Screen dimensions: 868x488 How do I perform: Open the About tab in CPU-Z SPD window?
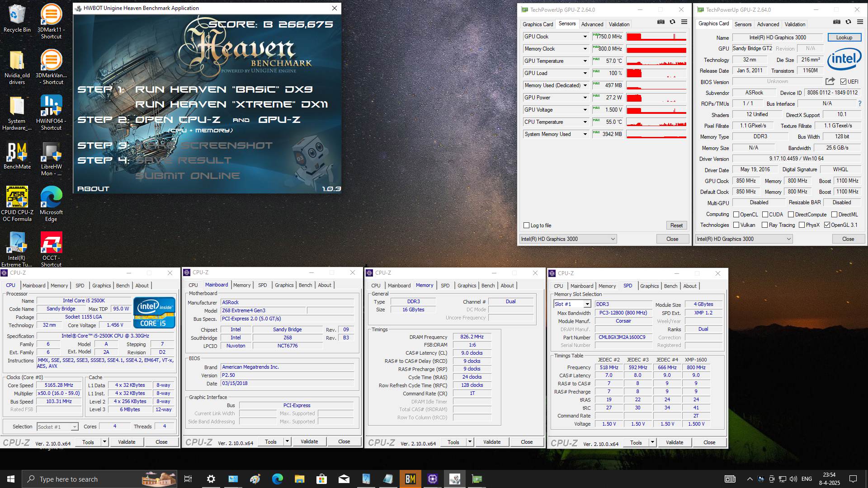(x=690, y=286)
